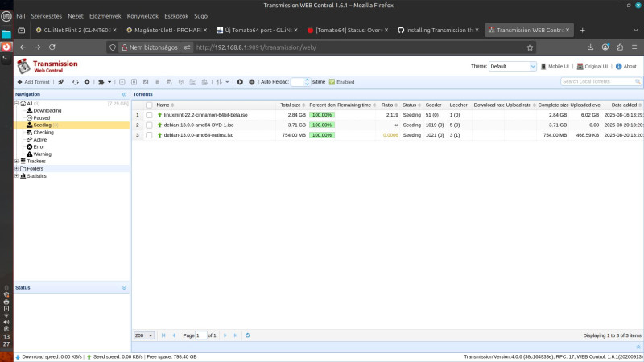Go to the next page icon

pyautogui.click(x=225, y=335)
